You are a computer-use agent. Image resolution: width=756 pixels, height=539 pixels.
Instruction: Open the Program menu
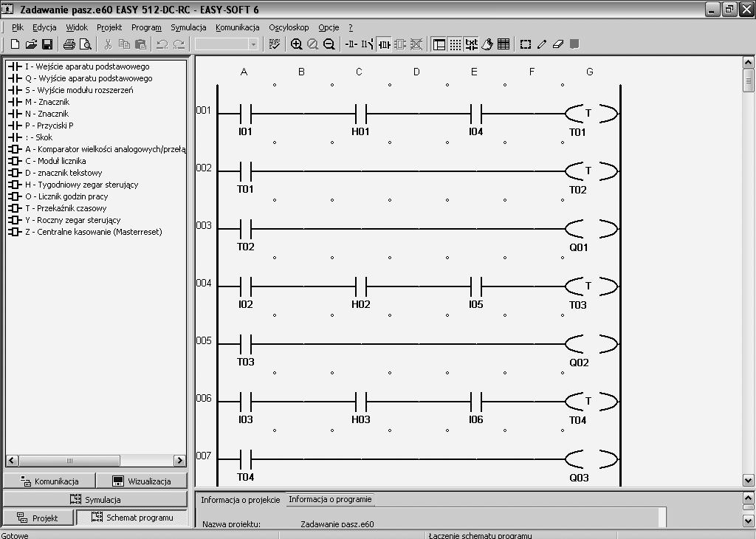click(x=146, y=27)
